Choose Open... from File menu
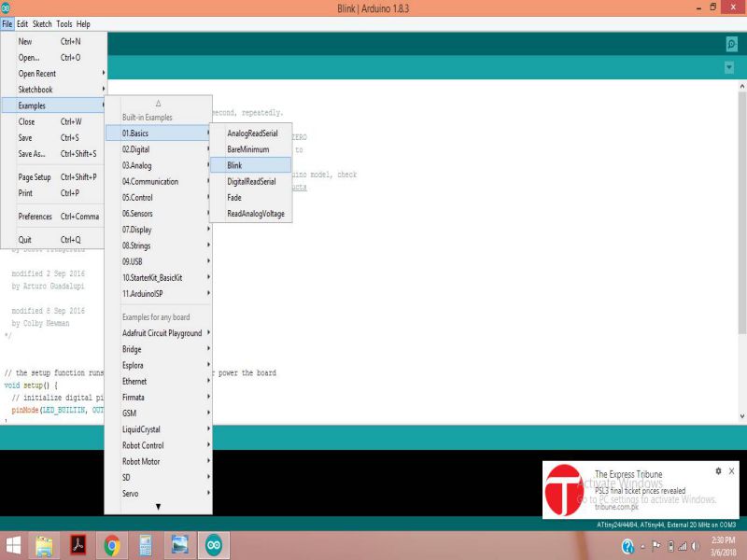 click(x=54, y=58)
